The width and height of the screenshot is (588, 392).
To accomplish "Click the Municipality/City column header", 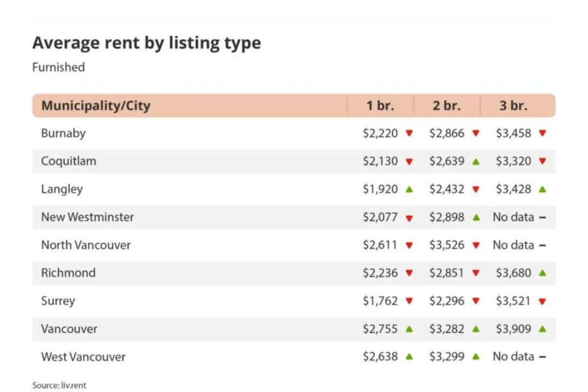I will pyautogui.click(x=96, y=106).
